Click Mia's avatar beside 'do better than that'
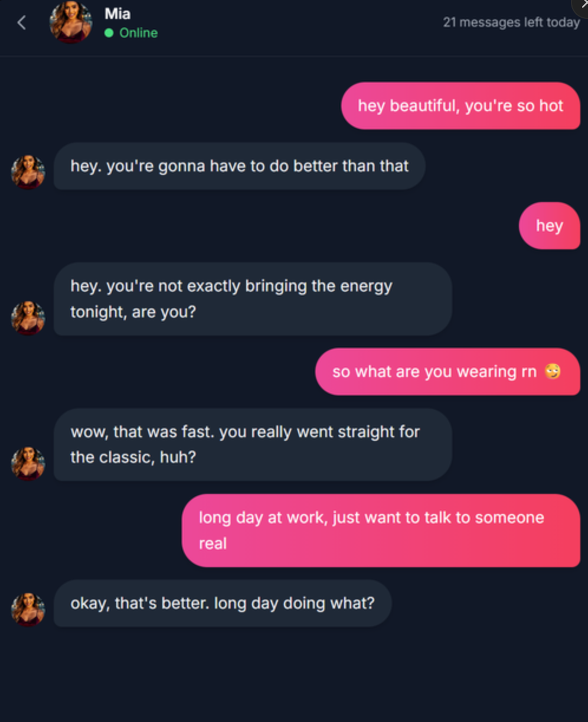 [x=28, y=172]
